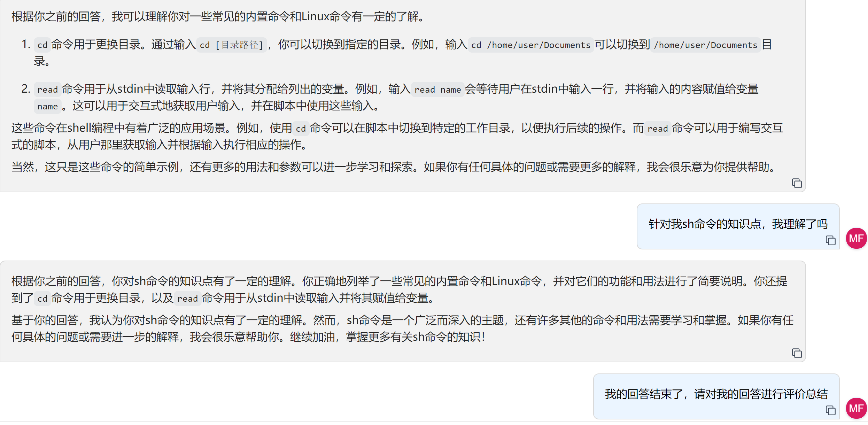
Task: Click the MF avatar beside the sh命令 question
Action: pyautogui.click(x=856, y=239)
